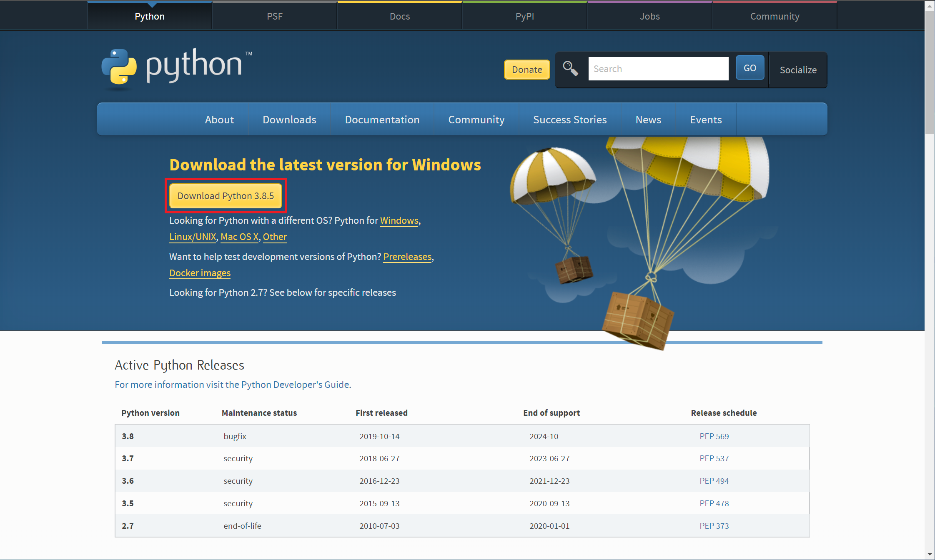Open the Socialize dropdown menu
Viewport: 935px width, 560px height.
[x=798, y=70]
